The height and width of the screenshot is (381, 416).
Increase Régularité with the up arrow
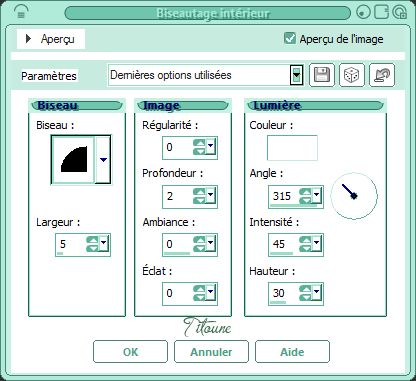point(199,143)
